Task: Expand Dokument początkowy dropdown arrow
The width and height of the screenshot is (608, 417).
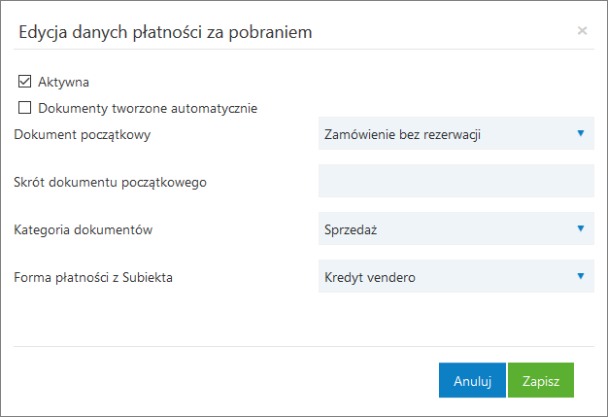Action: [x=579, y=133]
